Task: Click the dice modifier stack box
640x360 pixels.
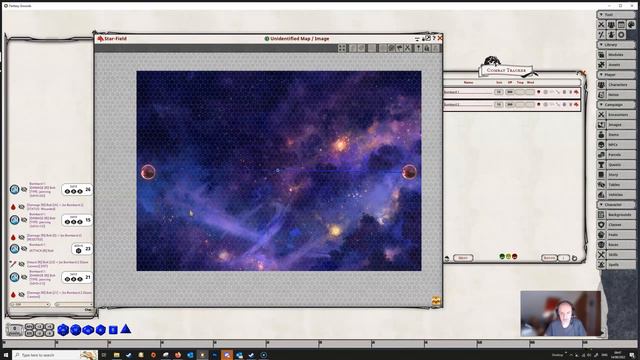Action: 15,330
